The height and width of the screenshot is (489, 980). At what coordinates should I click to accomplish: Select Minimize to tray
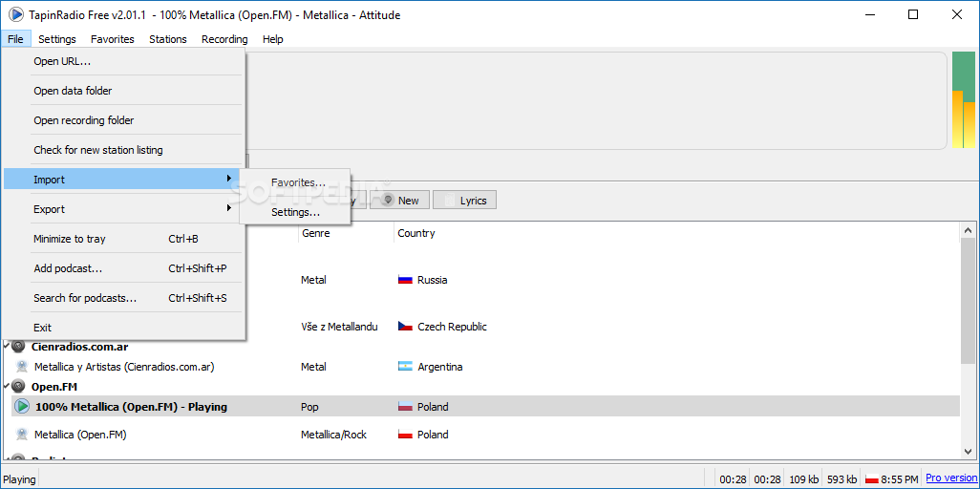click(x=123, y=239)
